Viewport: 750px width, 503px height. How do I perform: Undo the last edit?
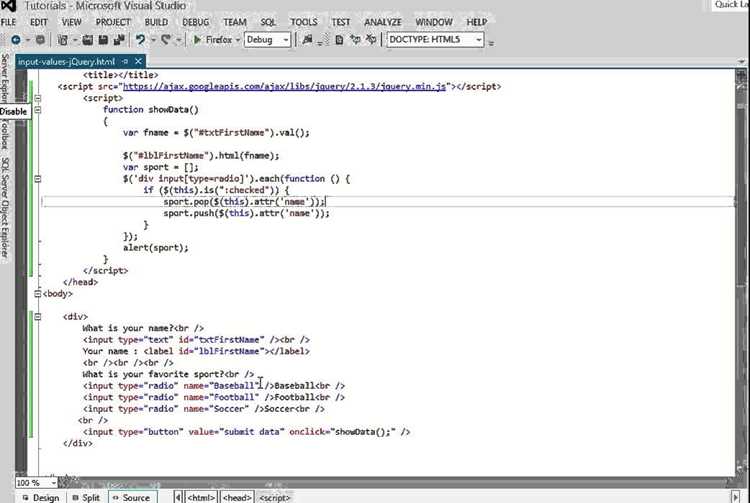pyautogui.click(x=140, y=40)
